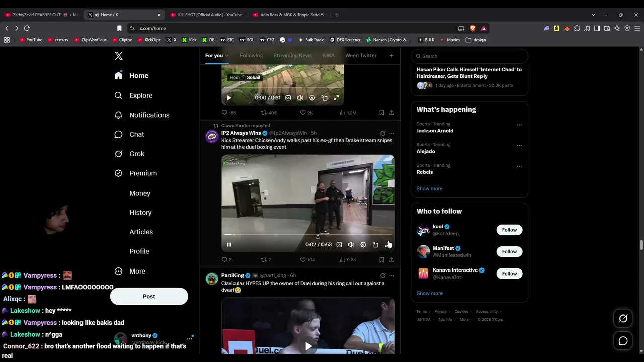Open the floating messages chat button
This screenshot has height=362, width=644.
pos(623,341)
